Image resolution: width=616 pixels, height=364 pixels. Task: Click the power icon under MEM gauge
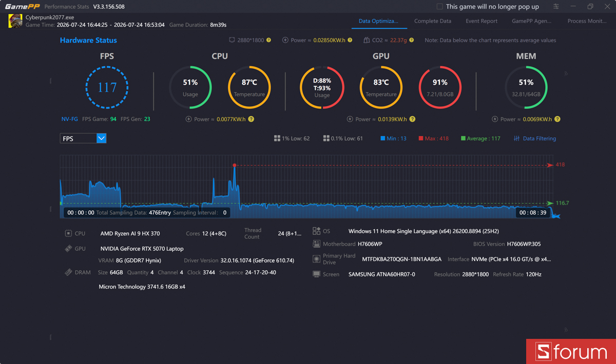pos(495,119)
